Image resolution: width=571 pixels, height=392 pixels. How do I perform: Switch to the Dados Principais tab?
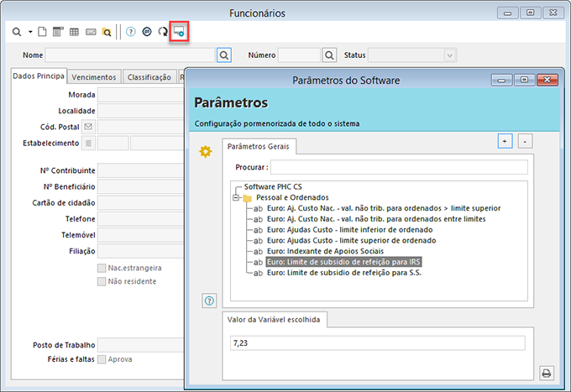click(39, 76)
